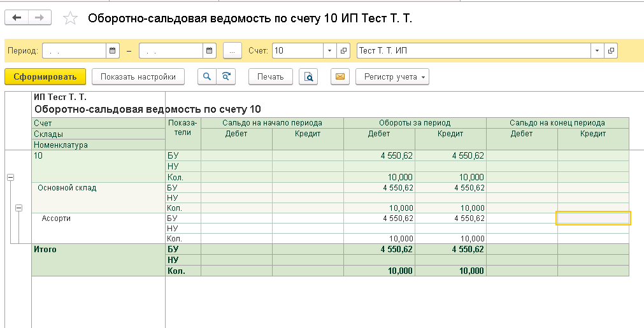Screen dimensions: 644x328
Task: Add report to favorites with star icon
Action: (x=70, y=18)
